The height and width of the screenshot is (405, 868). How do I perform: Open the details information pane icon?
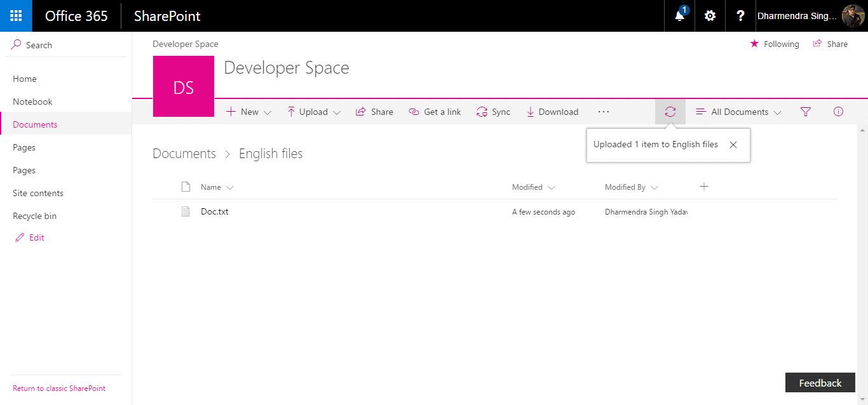[x=838, y=112]
